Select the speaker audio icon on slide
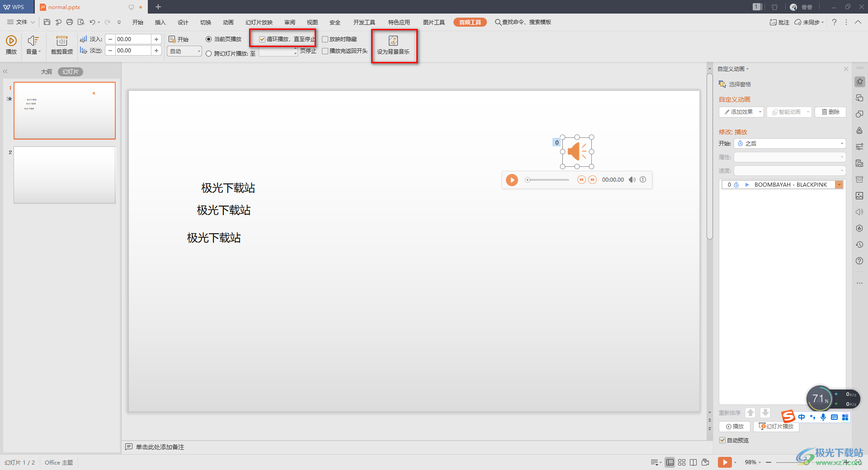 click(x=577, y=151)
